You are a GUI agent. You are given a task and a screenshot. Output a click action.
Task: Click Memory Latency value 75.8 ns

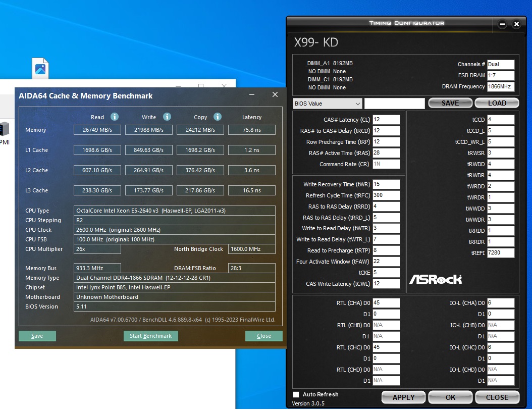coord(252,130)
